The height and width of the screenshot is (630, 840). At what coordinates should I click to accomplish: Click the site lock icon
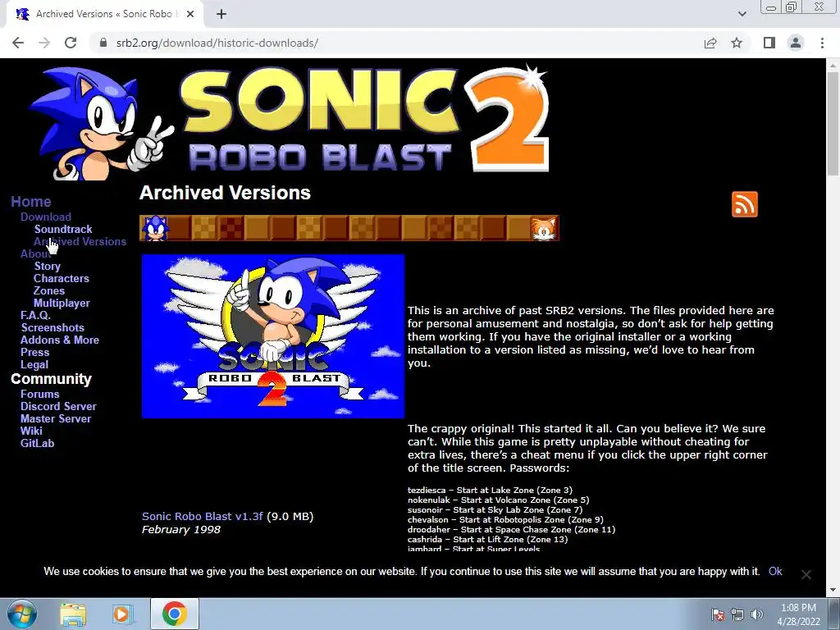pyautogui.click(x=103, y=43)
